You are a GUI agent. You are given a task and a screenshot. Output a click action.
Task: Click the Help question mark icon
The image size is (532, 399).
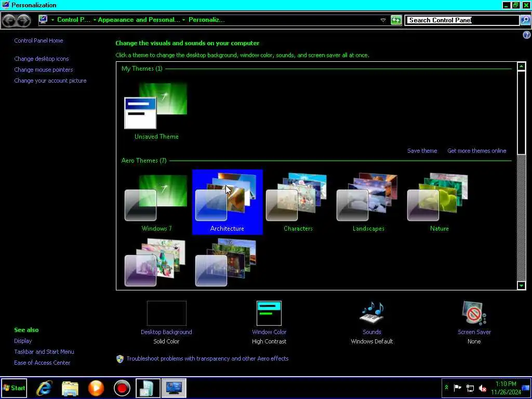pyautogui.click(x=527, y=35)
